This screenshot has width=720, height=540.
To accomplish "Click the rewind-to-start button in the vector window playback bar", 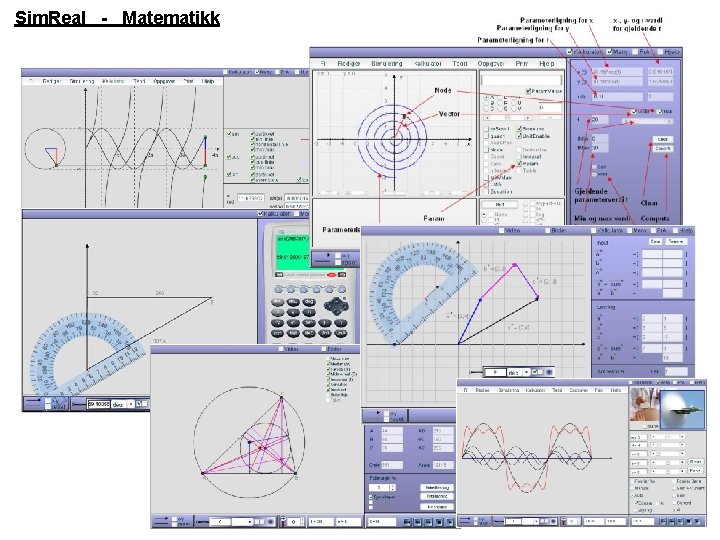I will (x=407, y=522).
